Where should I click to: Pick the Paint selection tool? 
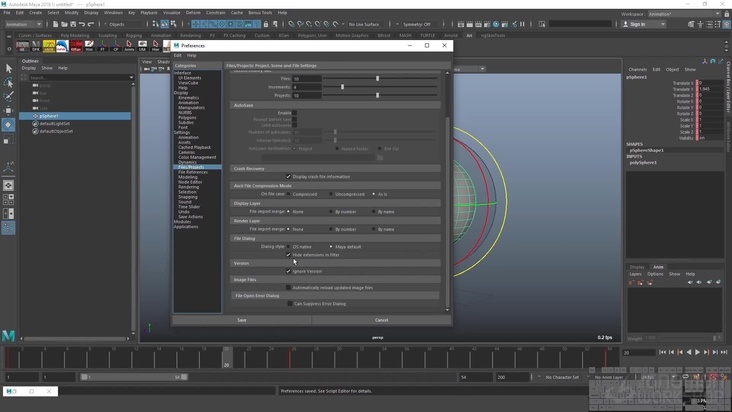pos(9,96)
